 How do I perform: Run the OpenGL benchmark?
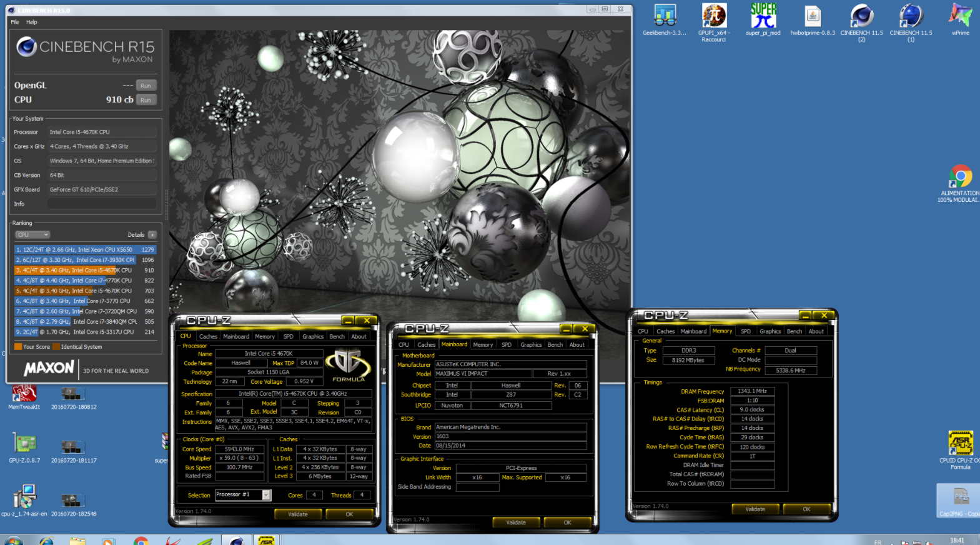click(x=146, y=86)
